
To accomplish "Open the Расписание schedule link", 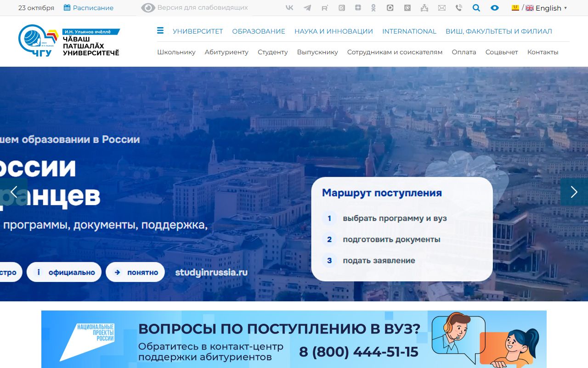I will click(x=93, y=8).
